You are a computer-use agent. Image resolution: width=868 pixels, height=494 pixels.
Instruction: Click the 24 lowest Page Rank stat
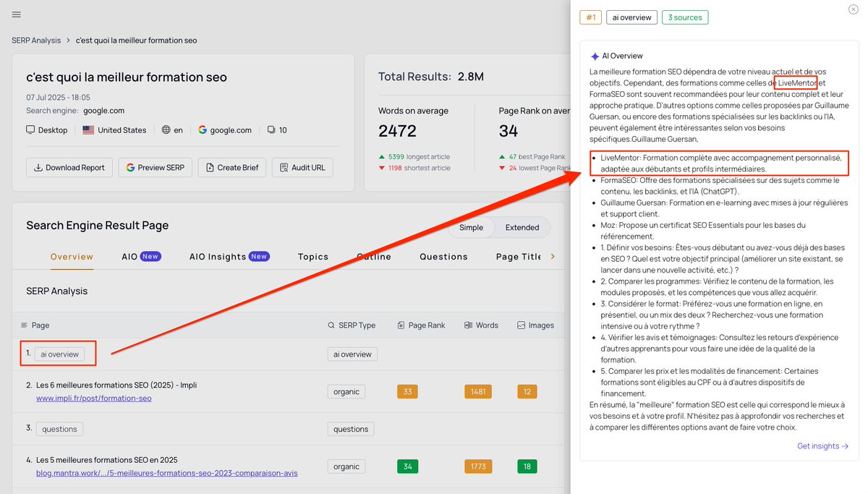pyautogui.click(x=534, y=168)
